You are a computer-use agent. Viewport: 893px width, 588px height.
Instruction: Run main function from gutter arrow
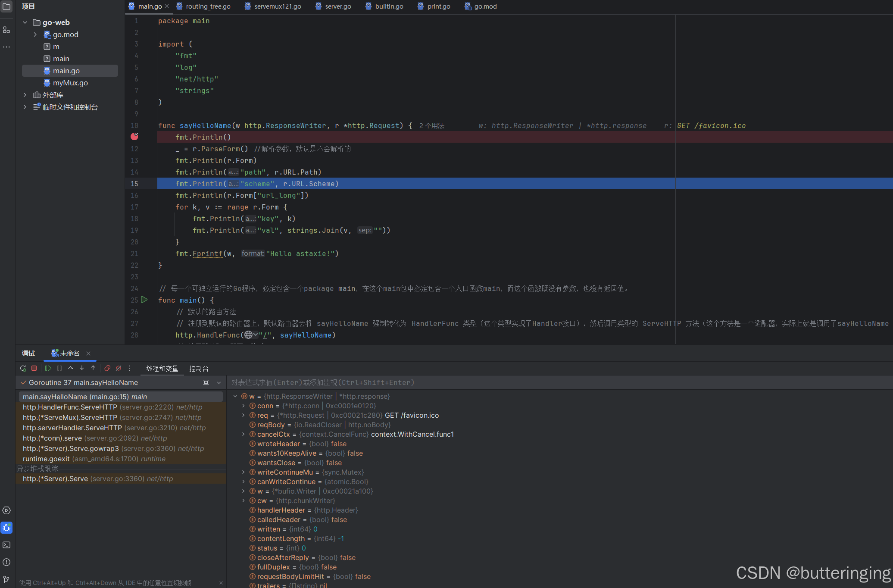pos(144,300)
